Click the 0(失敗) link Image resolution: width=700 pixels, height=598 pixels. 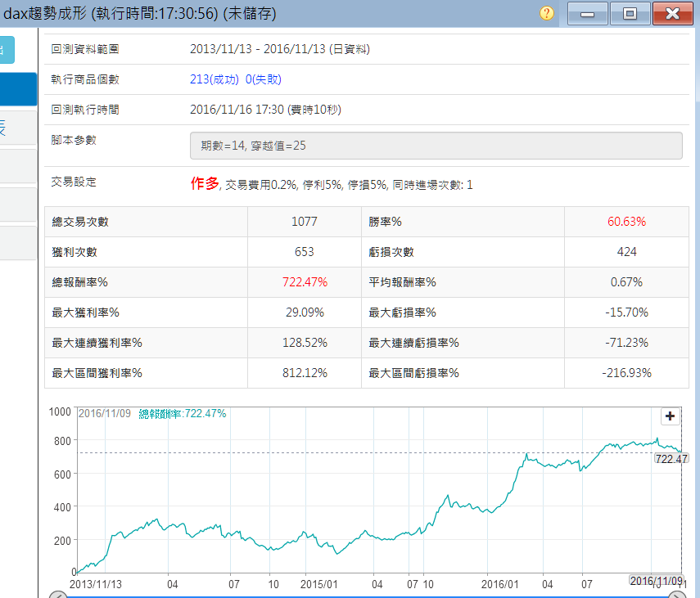pyautogui.click(x=264, y=79)
